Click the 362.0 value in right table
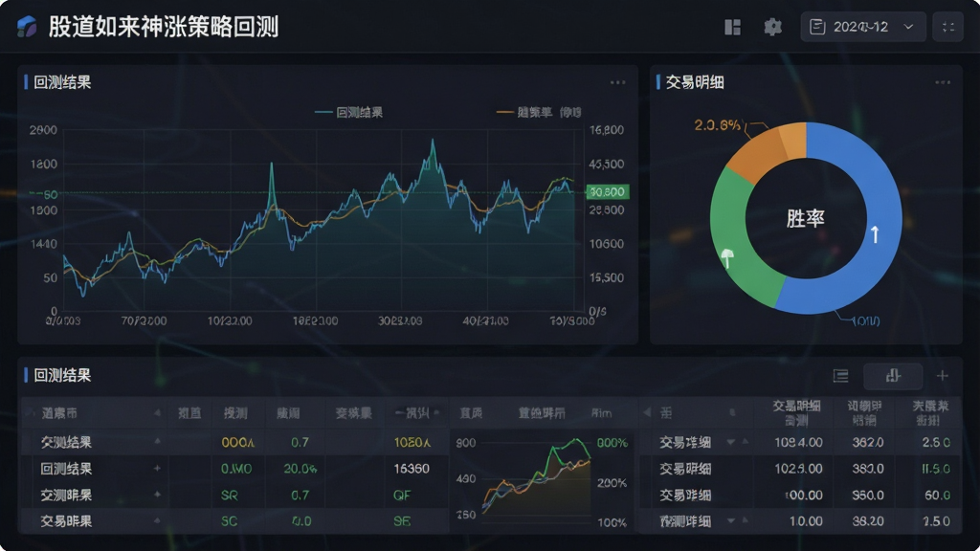The width and height of the screenshot is (980, 551). tap(867, 442)
